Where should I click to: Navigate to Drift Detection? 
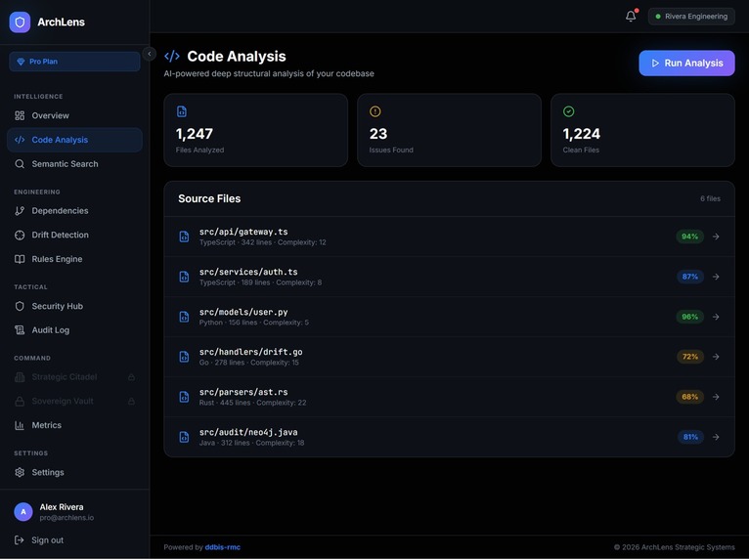(x=74, y=235)
